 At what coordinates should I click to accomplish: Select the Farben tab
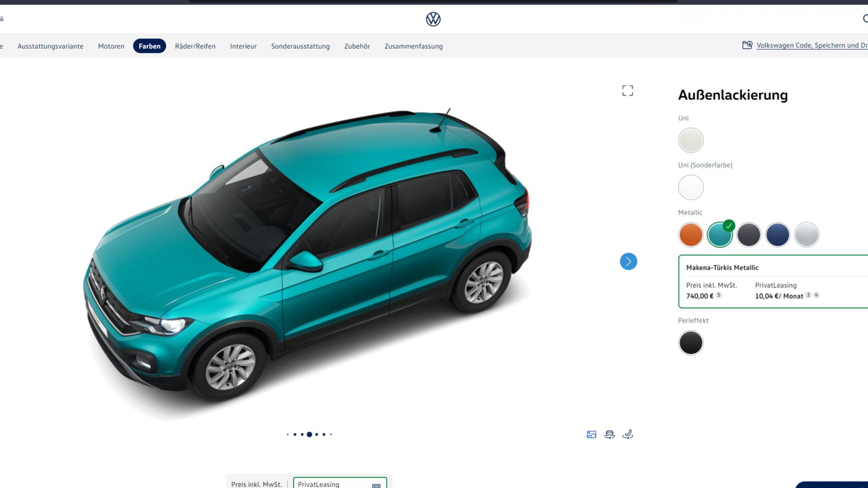[150, 46]
